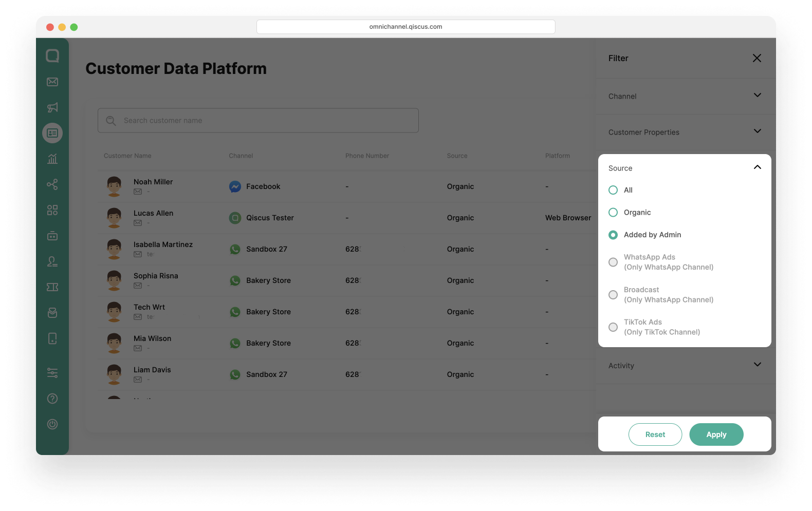Open the mobile device sidebar icon
Image resolution: width=812 pixels, height=511 pixels.
pyautogui.click(x=52, y=338)
